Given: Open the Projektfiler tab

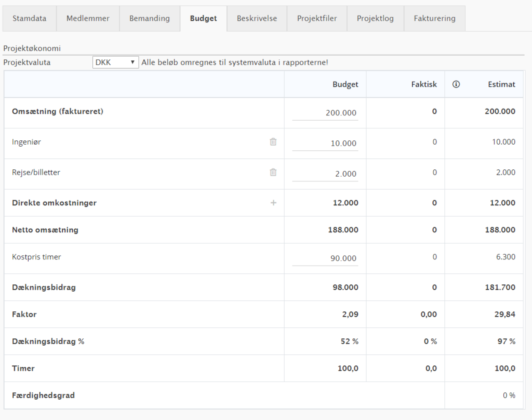Looking at the screenshot, I should click(x=317, y=19).
